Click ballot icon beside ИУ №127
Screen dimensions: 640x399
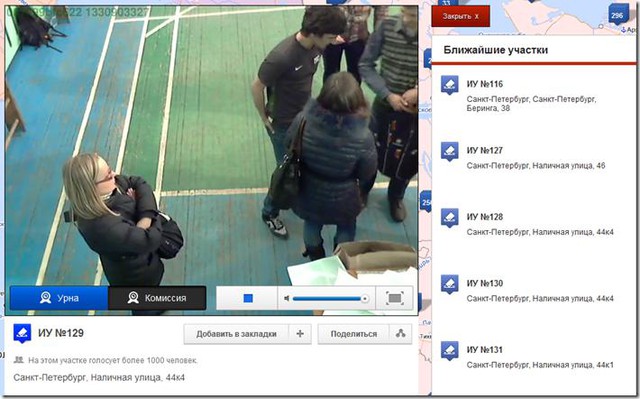[x=449, y=151]
